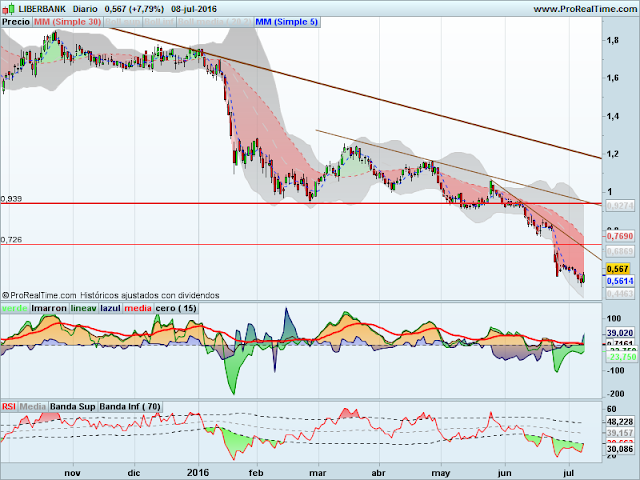Click the Diario timeframe label
Screen dimensions: 640x480
click(x=85, y=9)
